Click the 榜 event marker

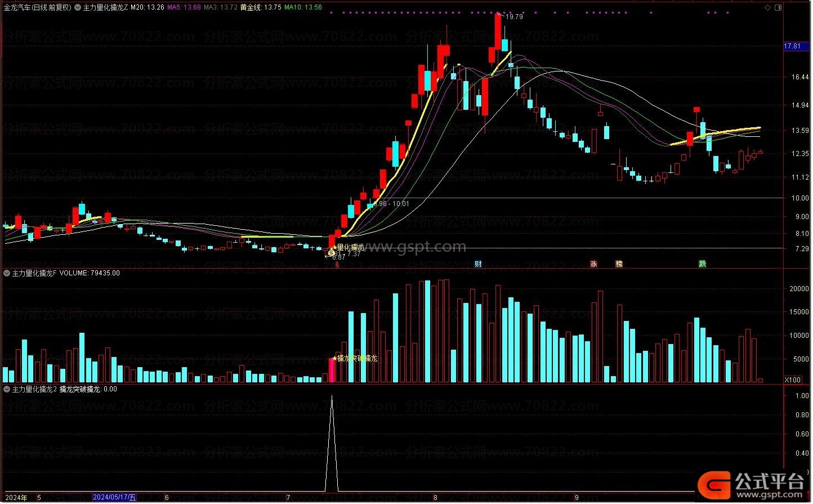(619, 264)
